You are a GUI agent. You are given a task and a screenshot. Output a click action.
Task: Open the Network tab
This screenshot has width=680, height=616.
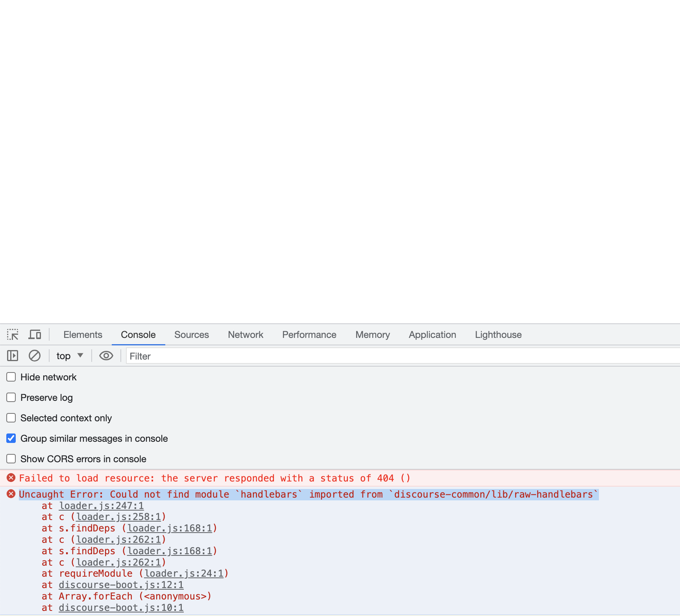pyautogui.click(x=246, y=335)
